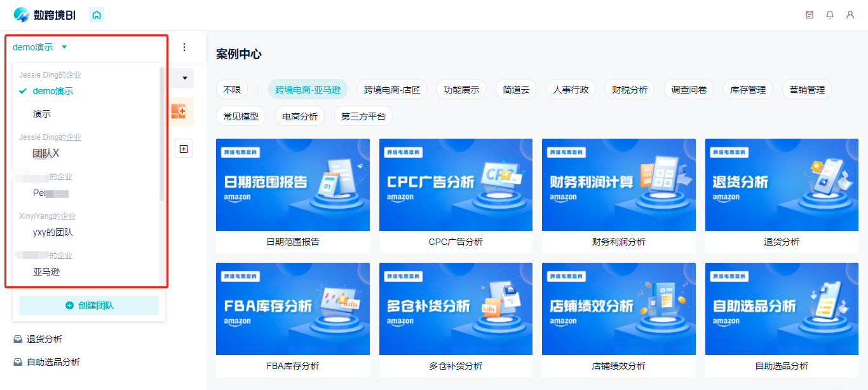Open notifications bell icon
The height and width of the screenshot is (390, 868).
tap(830, 15)
